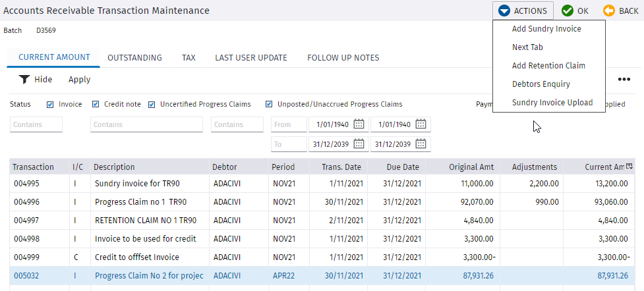Click the filter funnel Hide icon
This screenshot has height=291, width=644.
pos(24,80)
